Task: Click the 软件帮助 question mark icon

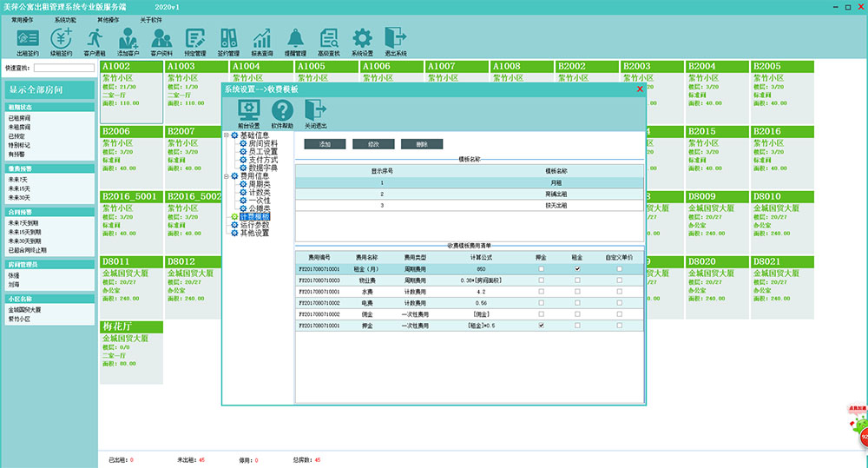Action: [283, 114]
